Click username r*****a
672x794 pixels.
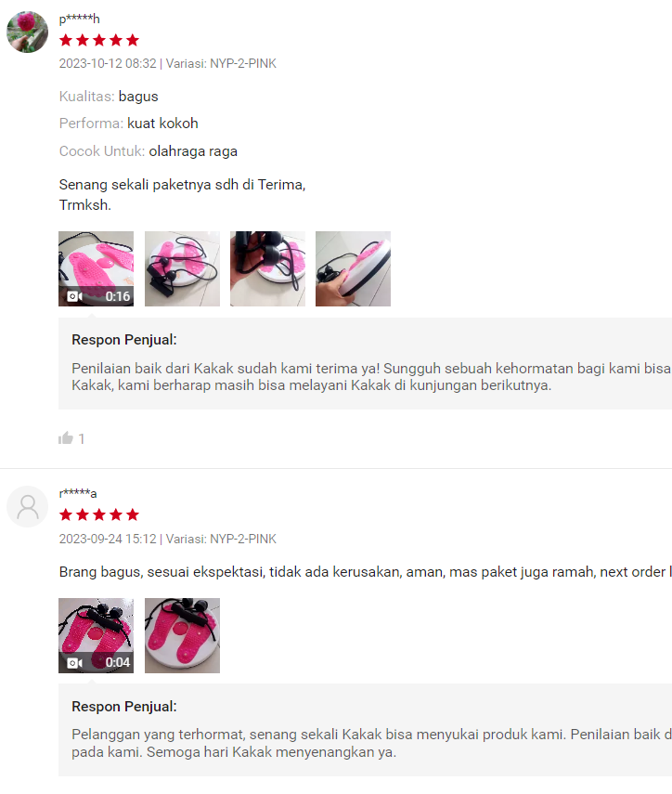(78, 493)
